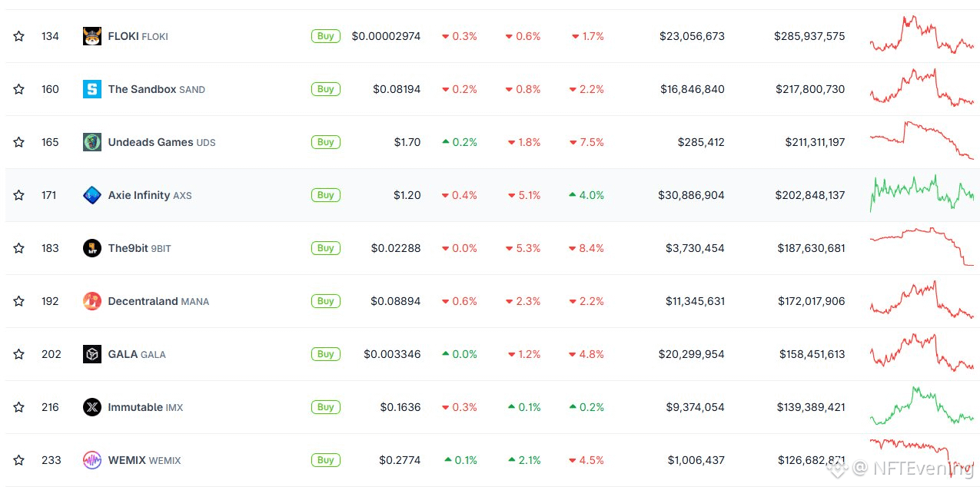Toggle the star for Undeads Games
Screen dimensions: 980x487
[x=18, y=142]
